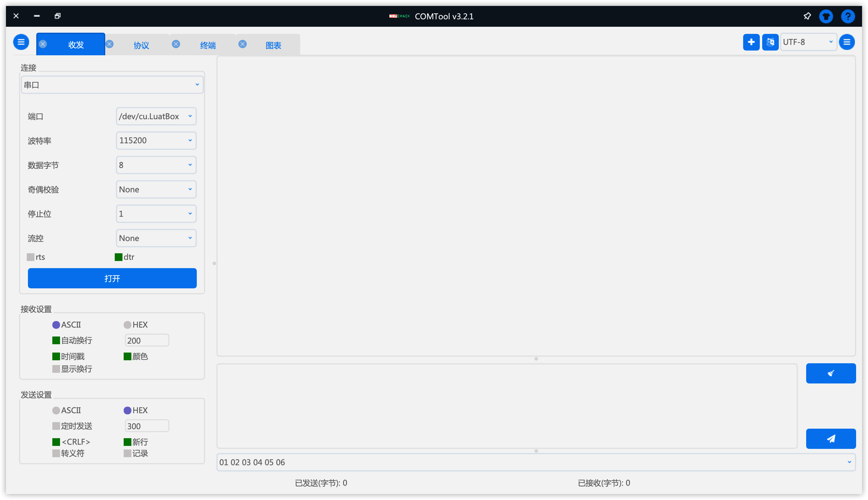The height and width of the screenshot is (500, 868).
Task: Switch to the 收发 tab
Action: [76, 45]
